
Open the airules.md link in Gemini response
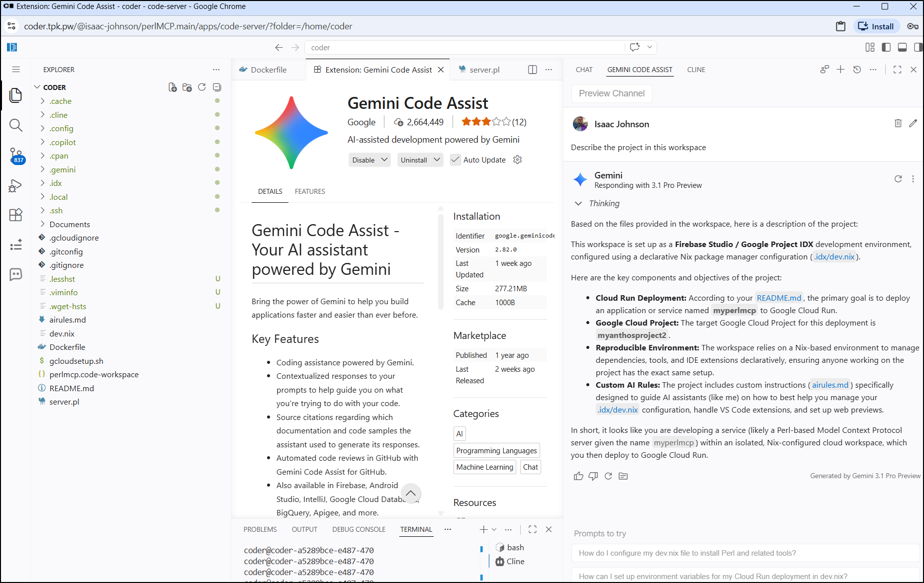pyautogui.click(x=831, y=385)
